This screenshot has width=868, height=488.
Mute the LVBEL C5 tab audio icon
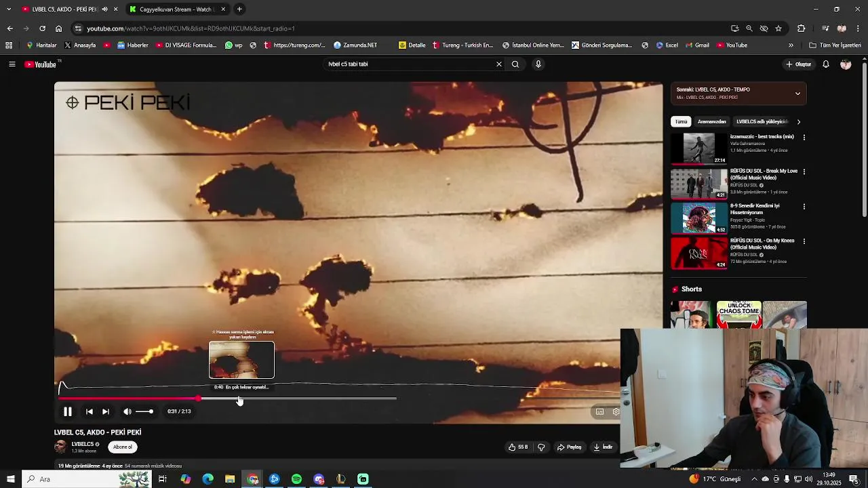point(104,9)
